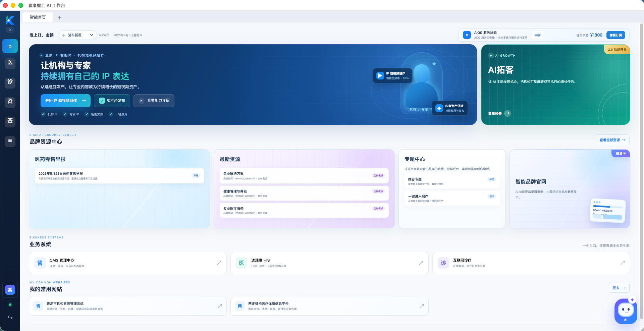The height and width of the screenshot is (331, 644).
Task: Open 达瑞康 HIS external arrow
Action: coord(421,263)
